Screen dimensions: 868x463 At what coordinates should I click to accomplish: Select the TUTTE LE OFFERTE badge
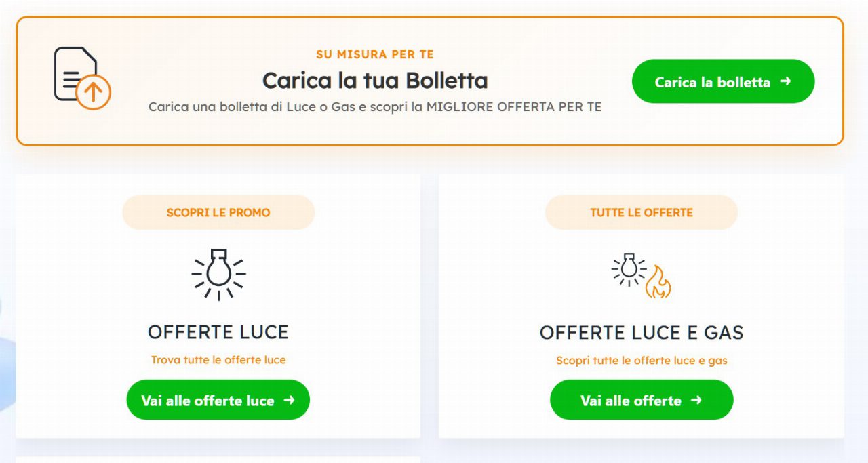[642, 212]
